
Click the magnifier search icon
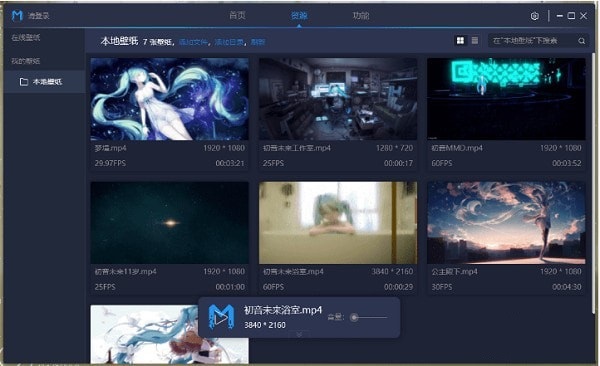coord(581,41)
